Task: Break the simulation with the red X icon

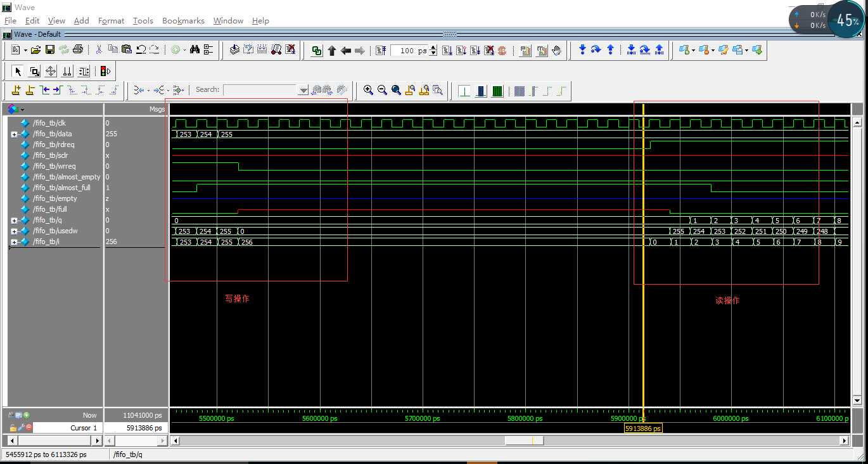Action: (488, 51)
